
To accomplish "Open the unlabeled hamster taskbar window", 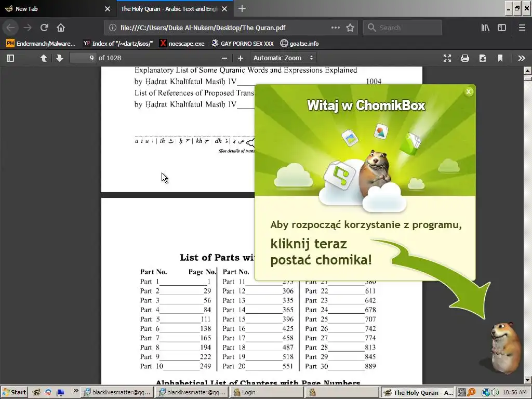I will (342, 392).
